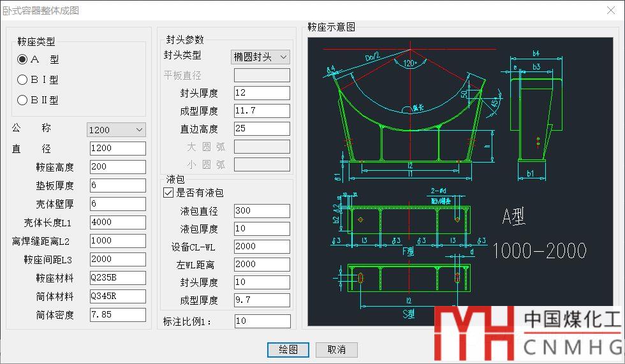Focus the 壳体长度L1 text box
The image size is (625, 364).
point(117,222)
